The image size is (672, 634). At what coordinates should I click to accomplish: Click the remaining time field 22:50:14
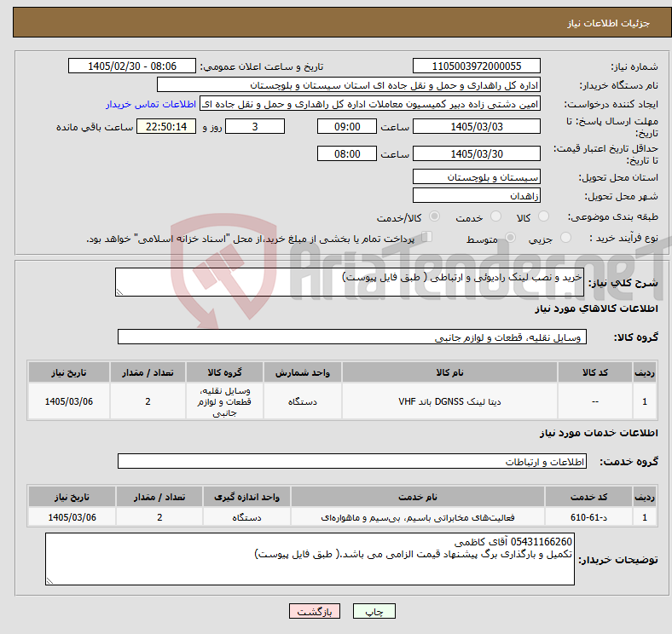tap(166, 126)
